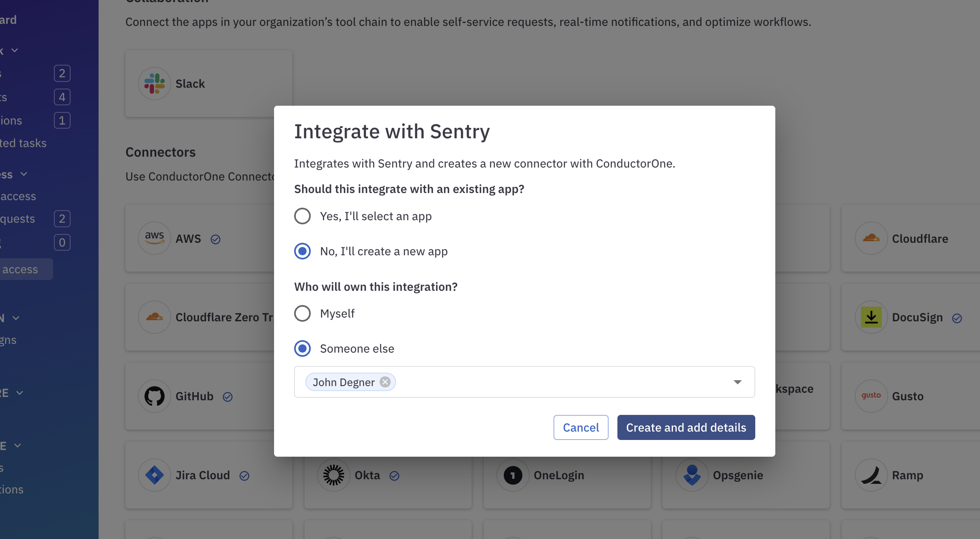Click the owner name input field
Viewport: 980px width, 539px height.
[x=524, y=381]
